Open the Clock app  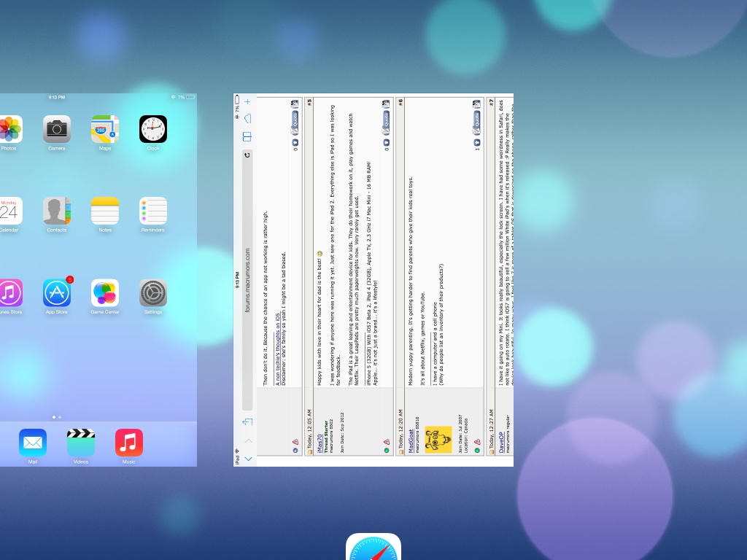pyautogui.click(x=153, y=129)
